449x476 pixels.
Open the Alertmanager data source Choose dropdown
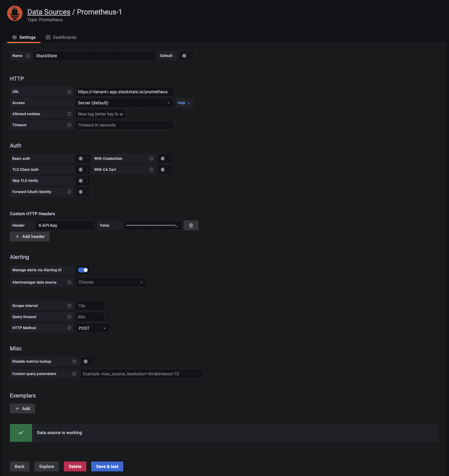click(x=111, y=282)
